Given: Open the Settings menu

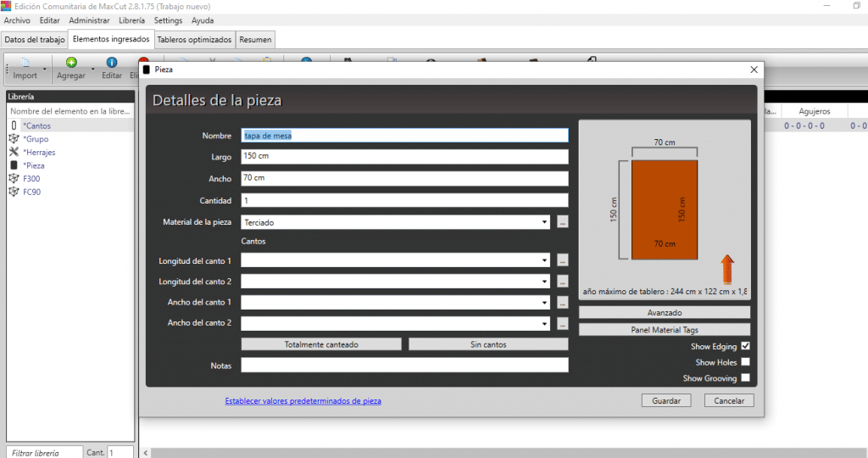Looking at the screenshot, I should (168, 20).
